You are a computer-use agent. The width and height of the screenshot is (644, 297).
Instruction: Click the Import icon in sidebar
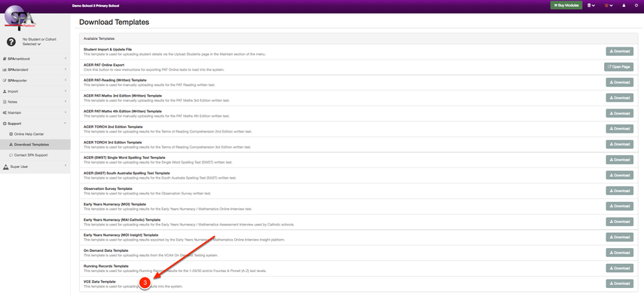point(5,91)
